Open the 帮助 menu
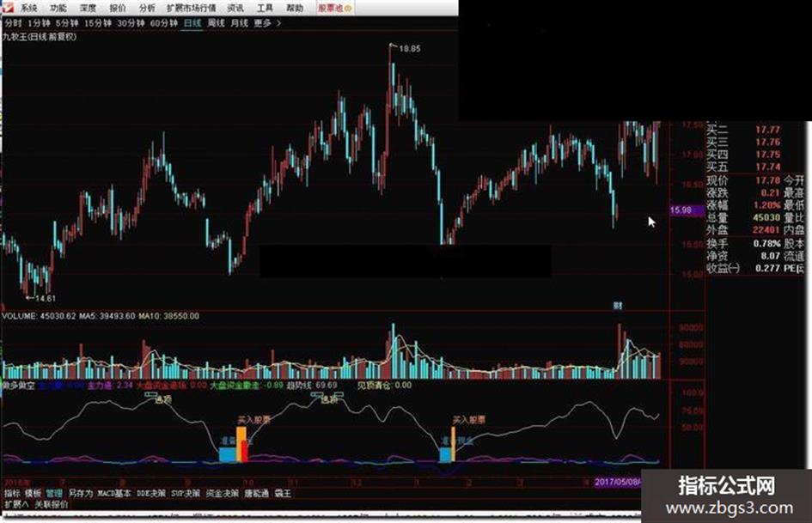This screenshot has height=523, width=812. click(x=295, y=8)
